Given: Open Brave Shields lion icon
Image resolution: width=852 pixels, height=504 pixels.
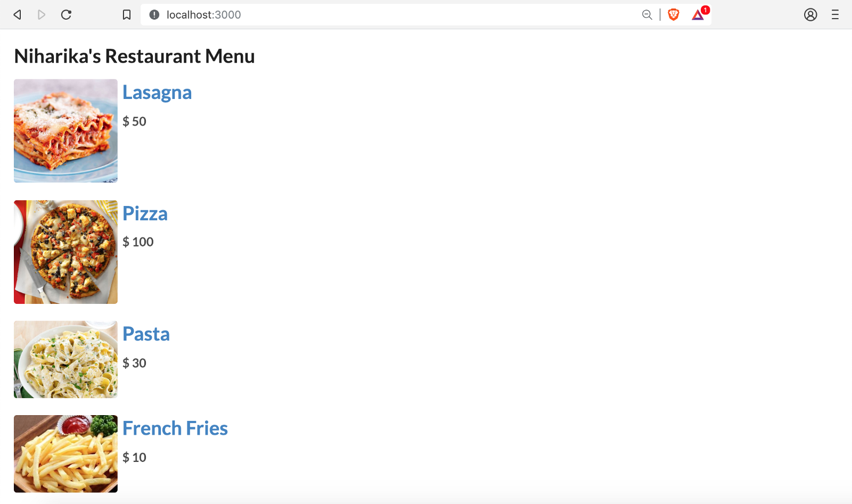Looking at the screenshot, I should [674, 15].
